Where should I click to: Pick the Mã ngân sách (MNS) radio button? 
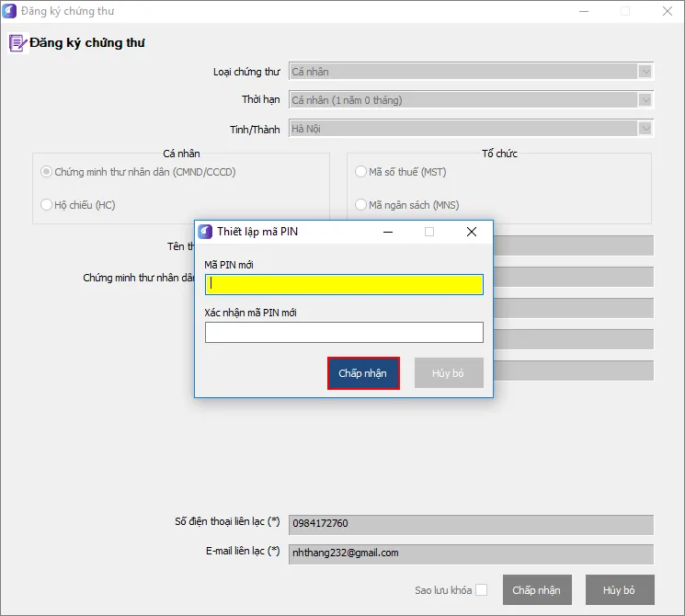361,205
